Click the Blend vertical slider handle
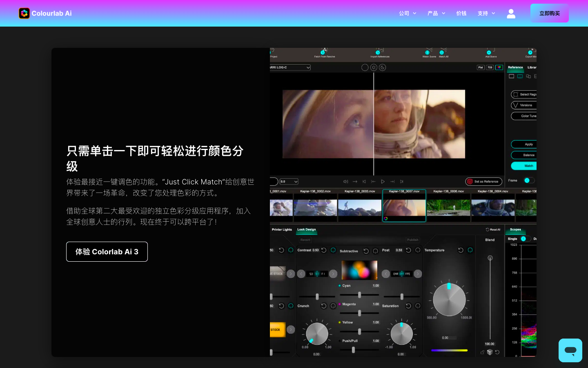The image size is (588, 368). (x=490, y=258)
